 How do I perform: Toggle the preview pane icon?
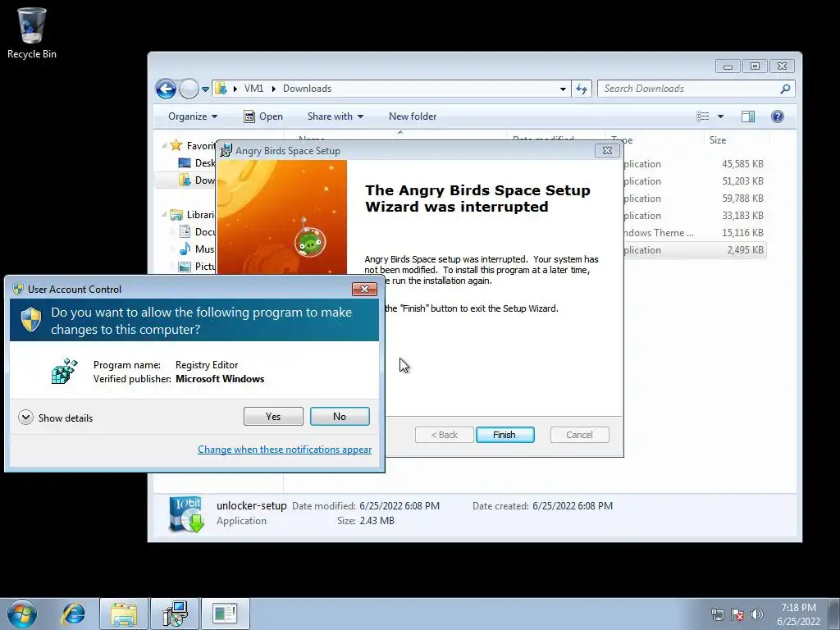(x=748, y=116)
